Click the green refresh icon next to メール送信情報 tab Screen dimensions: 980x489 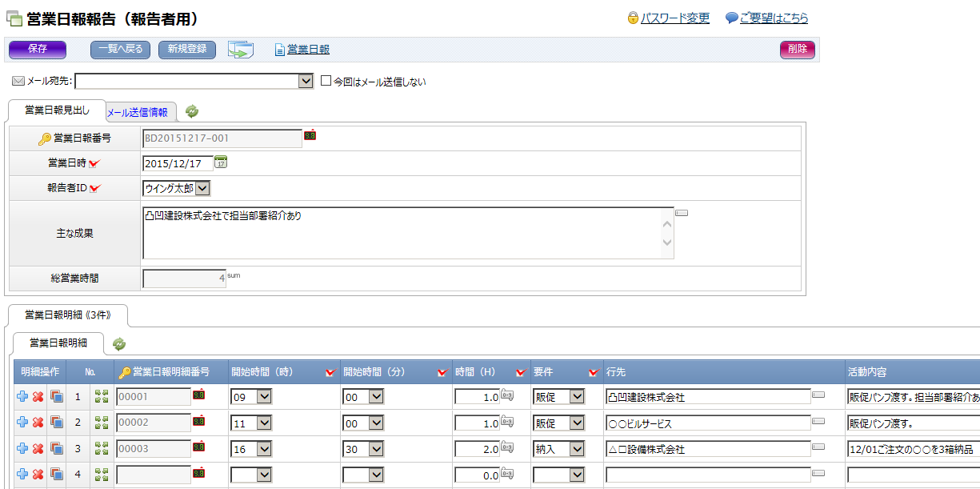(192, 112)
